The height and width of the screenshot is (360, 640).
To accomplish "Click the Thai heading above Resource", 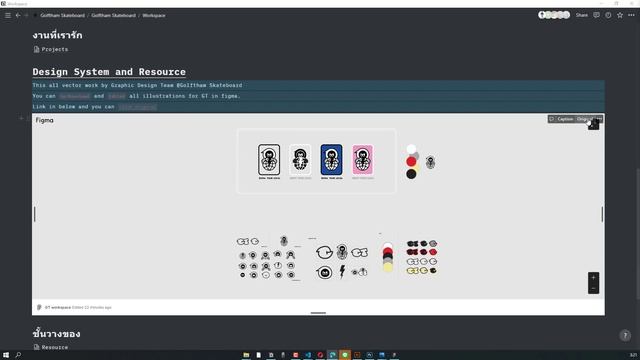I will click(56, 333).
